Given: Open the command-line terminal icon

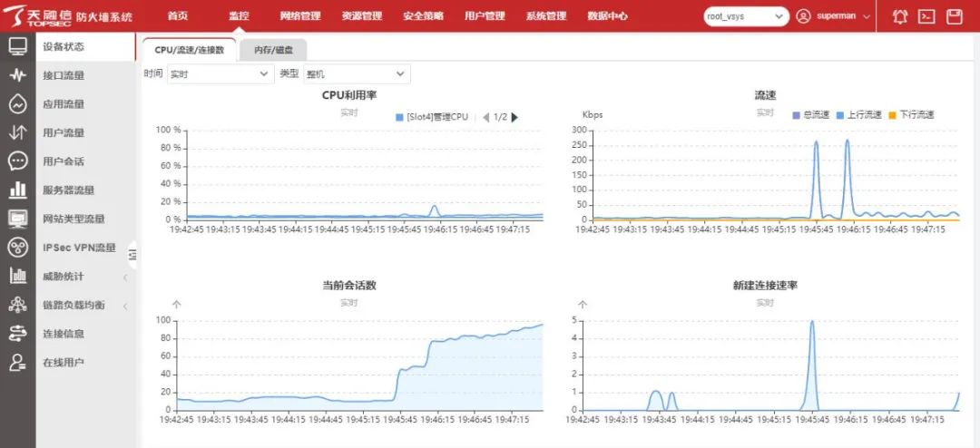Looking at the screenshot, I should (926, 16).
